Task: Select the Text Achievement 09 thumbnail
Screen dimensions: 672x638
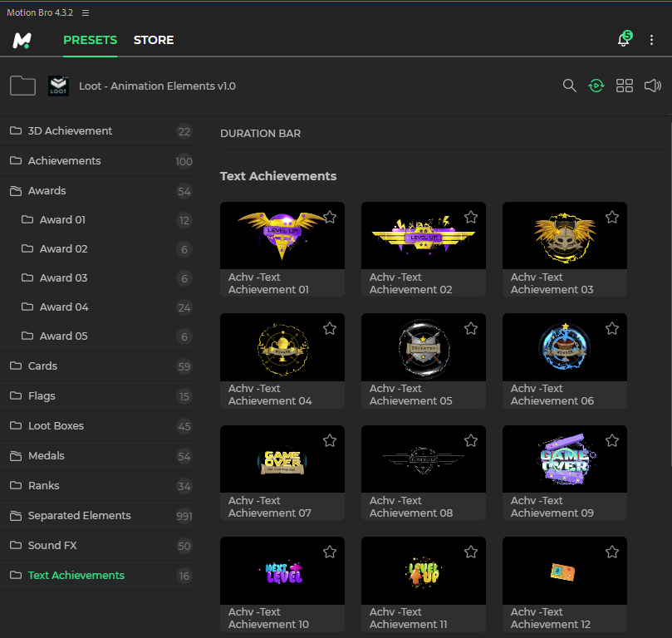Action: pos(564,459)
